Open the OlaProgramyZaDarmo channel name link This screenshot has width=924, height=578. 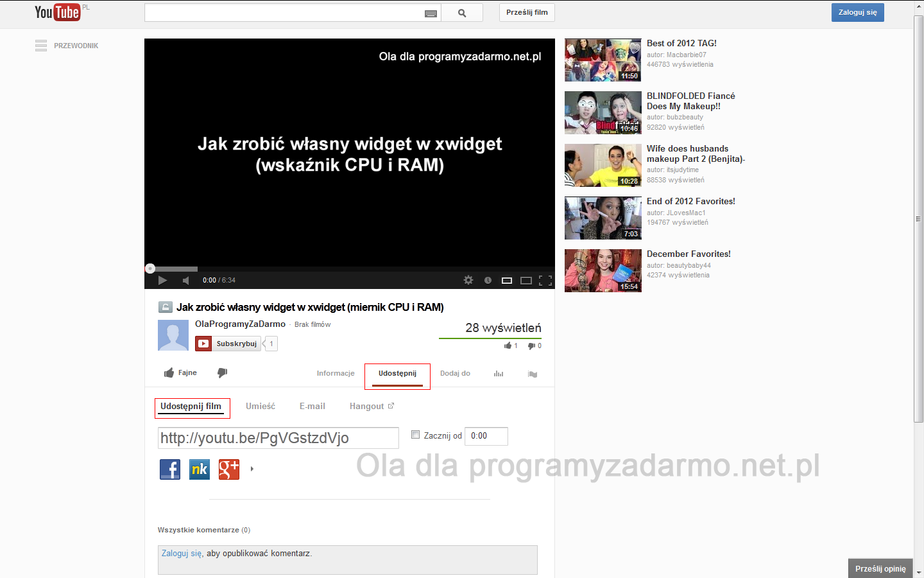pos(240,324)
